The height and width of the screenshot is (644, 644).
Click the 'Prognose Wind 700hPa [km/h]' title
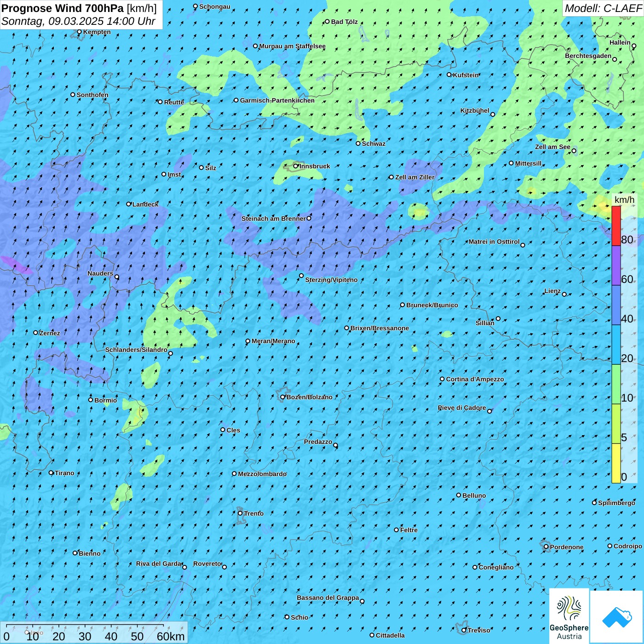pyautogui.click(x=79, y=8)
